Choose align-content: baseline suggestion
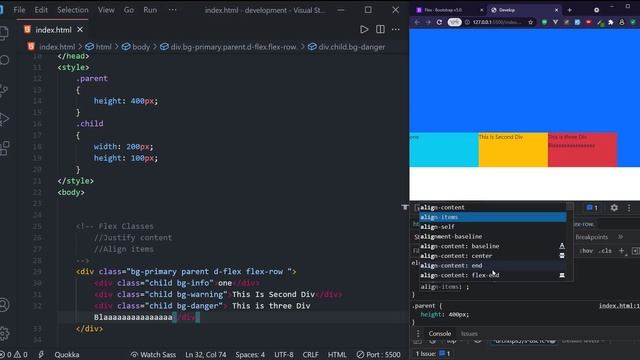Viewport: 640px width, 360px height. coord(493,246)
